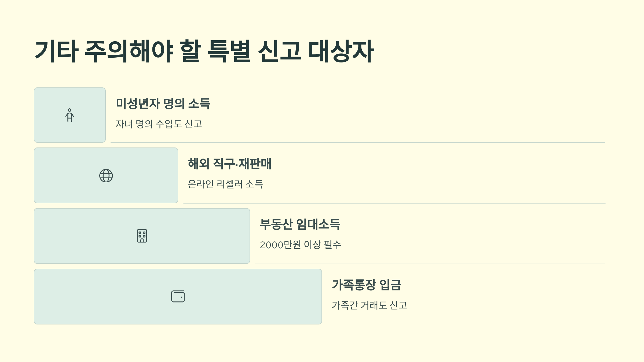Click the 온라인 리셀러 소득 description
The width and height of the screenshot is (644, 362).
[x=225, y=184]
